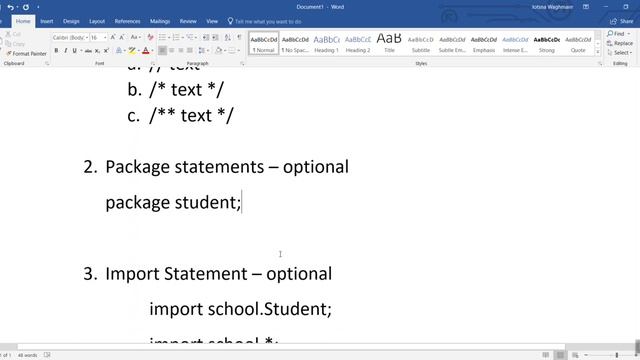The width and height of the screenshot is (640, 360).
Task: Apply strikethrough formatting
Action: (x=88, y=51)
